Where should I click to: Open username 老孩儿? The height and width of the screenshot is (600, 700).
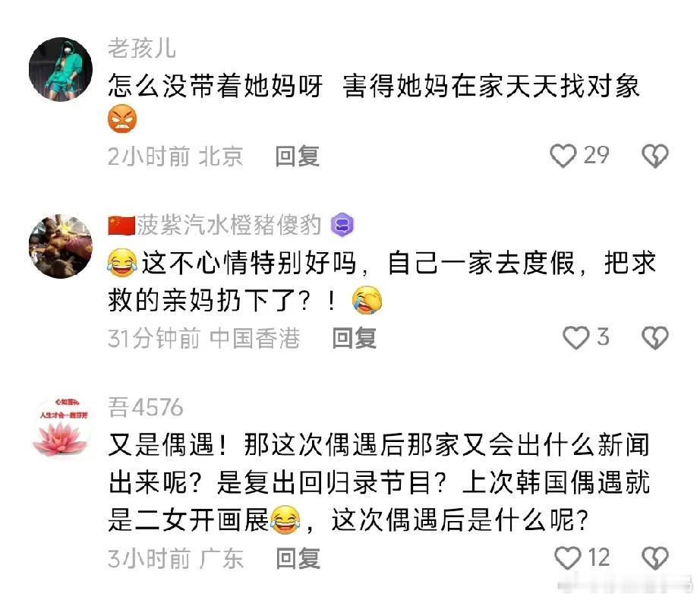point(142,48)
